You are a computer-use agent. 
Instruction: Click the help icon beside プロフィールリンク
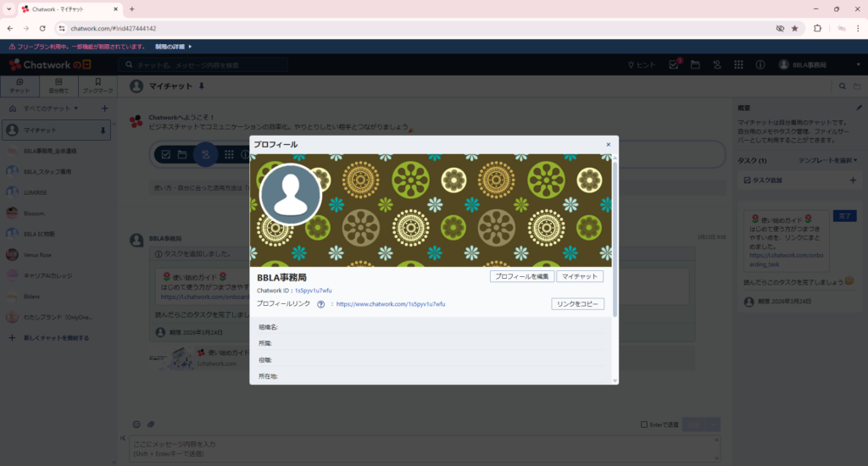pos(321,304)
